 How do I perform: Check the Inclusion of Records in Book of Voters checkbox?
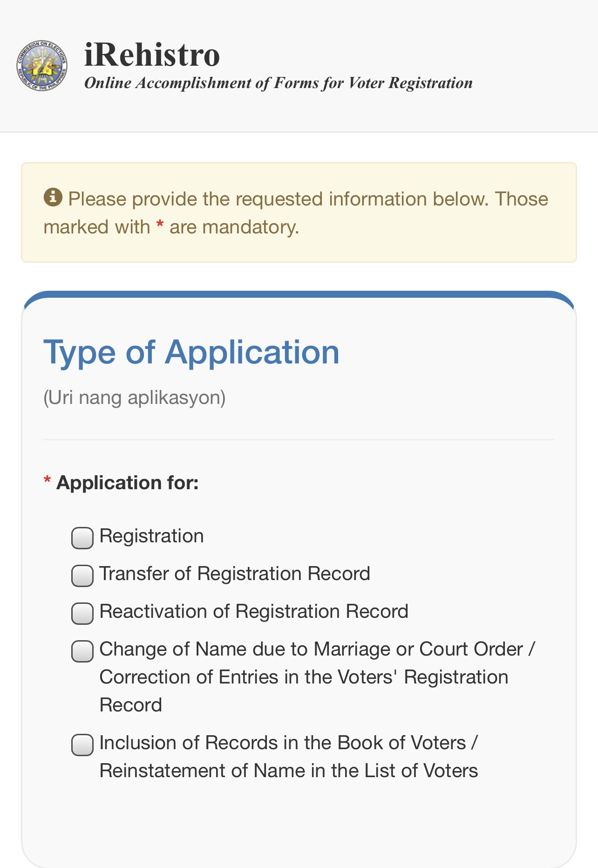pos(82,745)
